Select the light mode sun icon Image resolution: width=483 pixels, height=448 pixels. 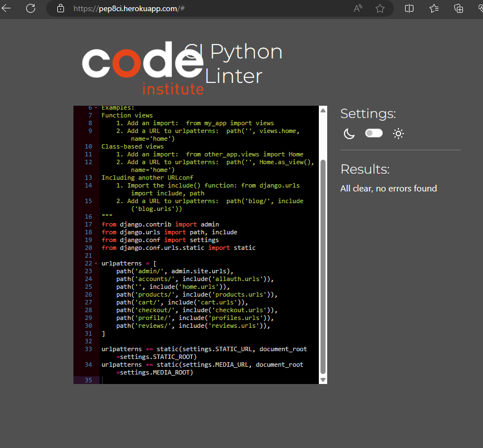pos(398,134)
